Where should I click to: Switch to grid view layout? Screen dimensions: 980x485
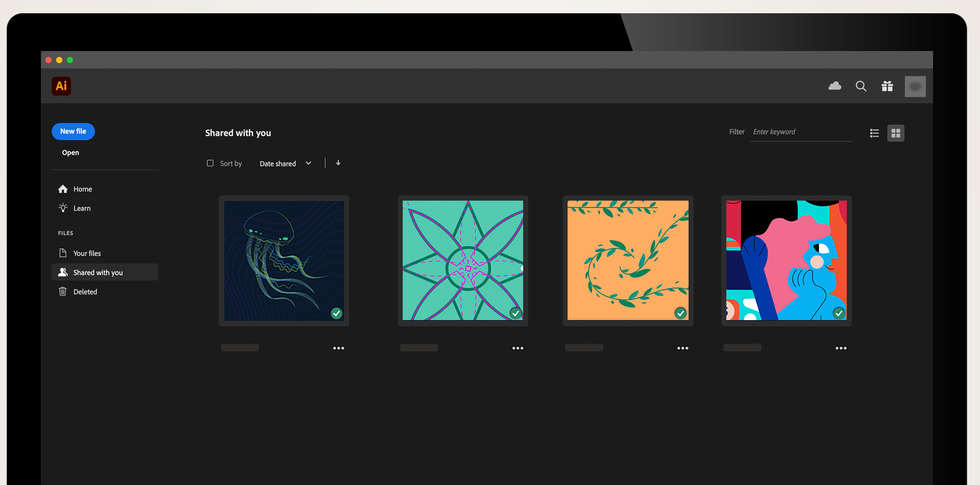(896, 133)
